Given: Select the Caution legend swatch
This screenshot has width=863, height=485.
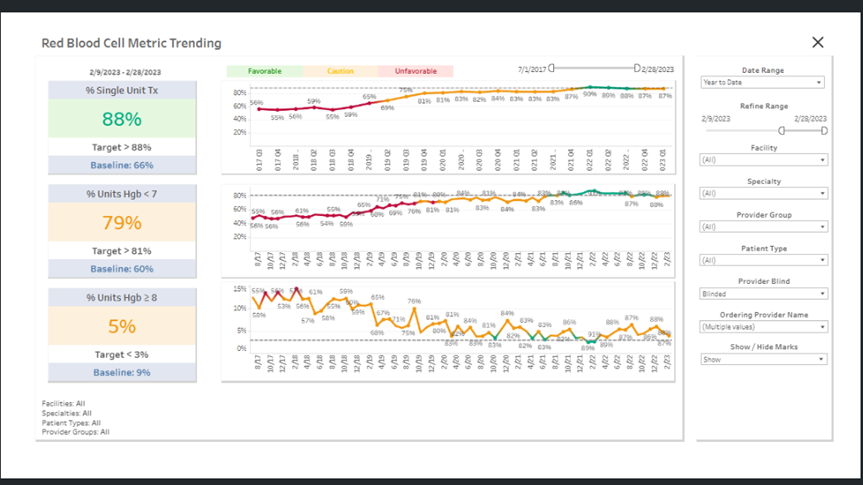Looking at the screenshot, I should coord(340,72).
